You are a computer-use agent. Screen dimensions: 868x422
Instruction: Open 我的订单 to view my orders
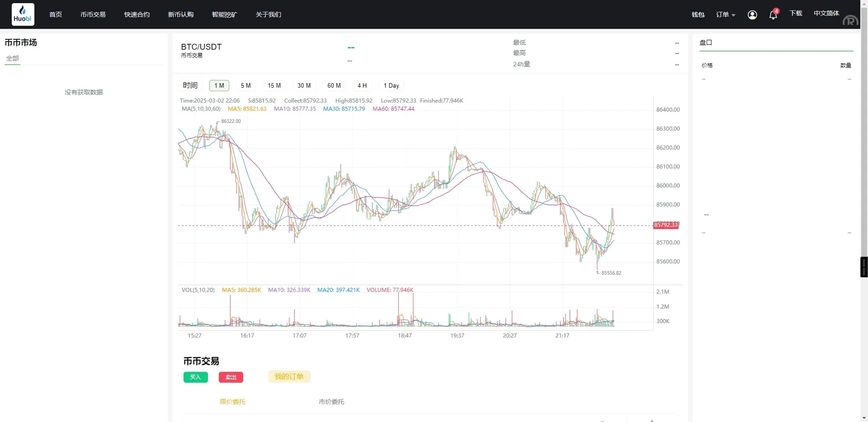pos(289,376)
